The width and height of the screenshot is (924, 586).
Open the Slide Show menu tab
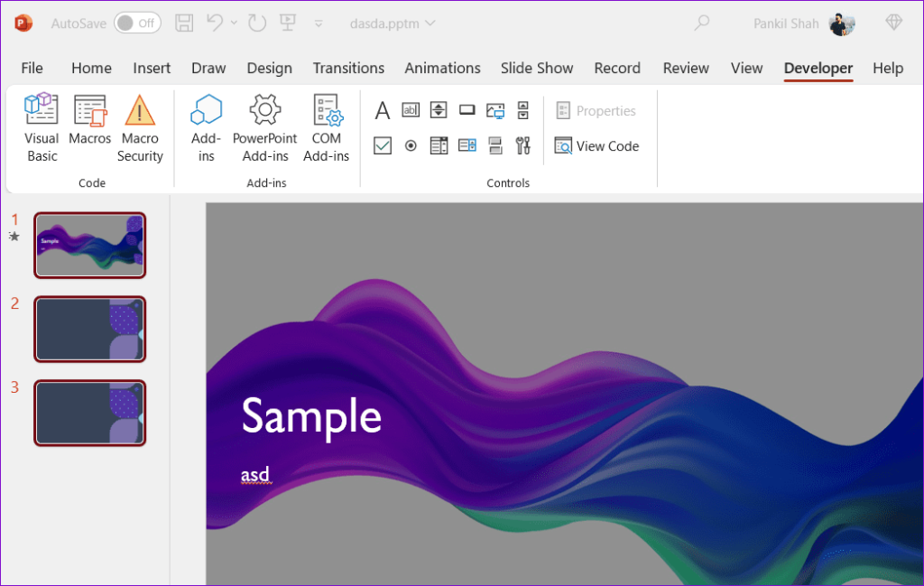pos(537,68)
